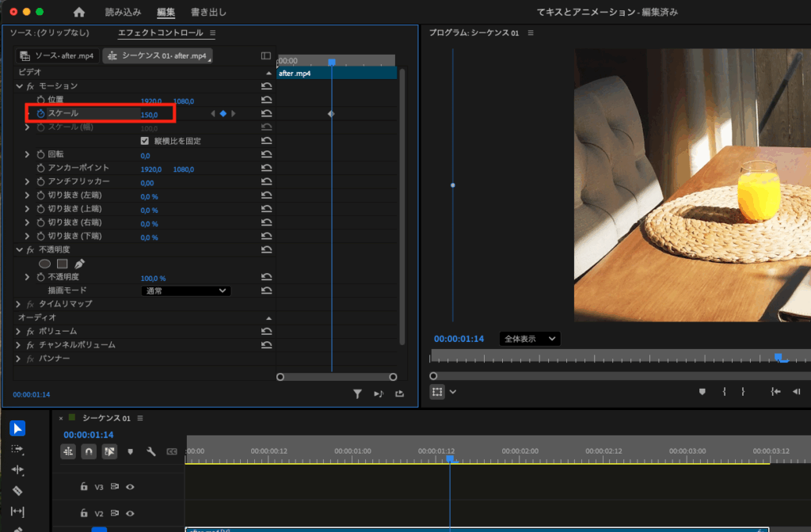
Task: Expand the タイムリマップ effect
Action: pyautogui.click(x=18, y=304)
